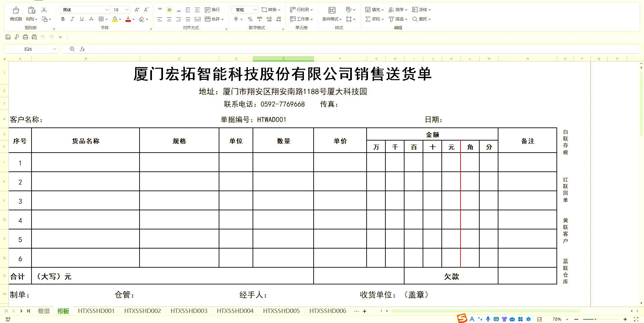This screenshot has height=323, width=644.
Task: Click the Decrease Decimal icon
Action: [278, 19]
